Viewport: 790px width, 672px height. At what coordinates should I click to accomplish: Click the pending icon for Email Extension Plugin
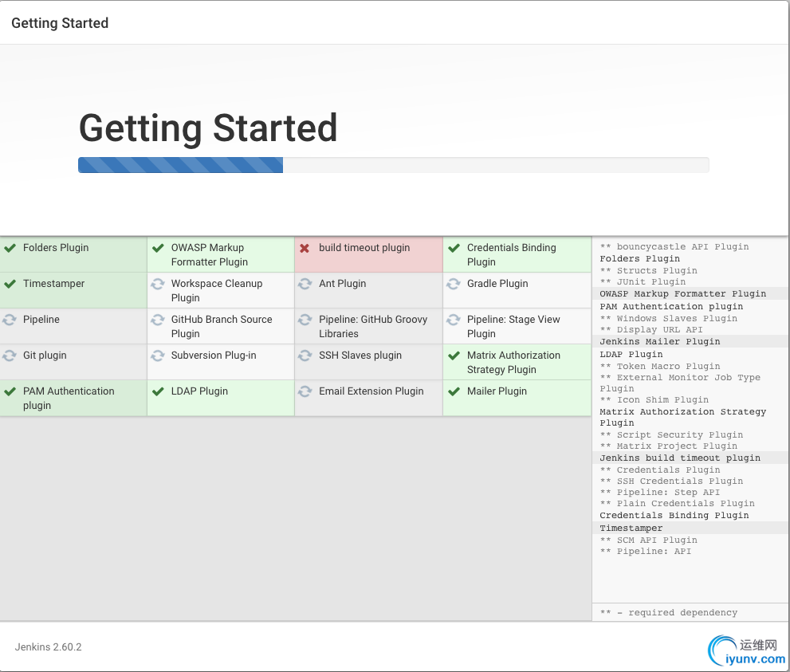click(x=305, y=391)
